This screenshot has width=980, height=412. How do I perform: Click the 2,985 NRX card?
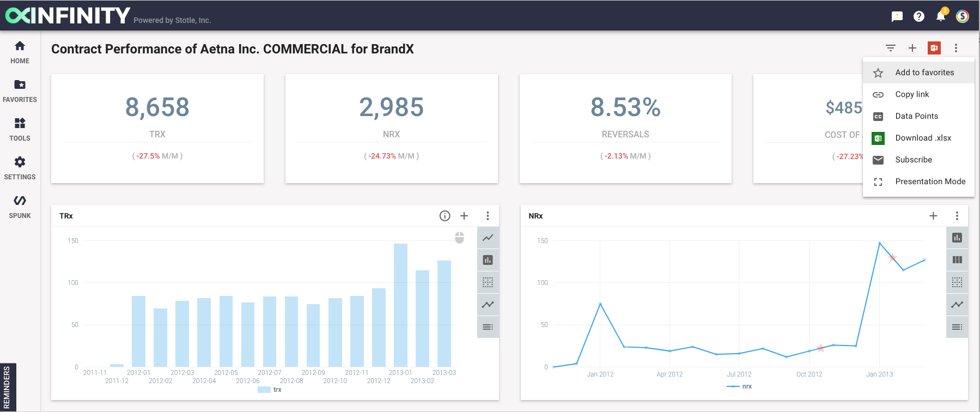(x=391, y=129)
